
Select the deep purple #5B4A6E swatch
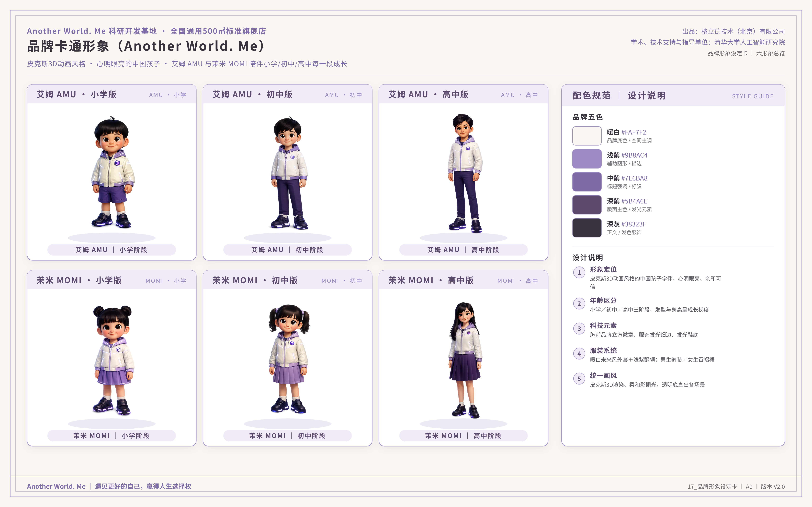tap(587, 204)
